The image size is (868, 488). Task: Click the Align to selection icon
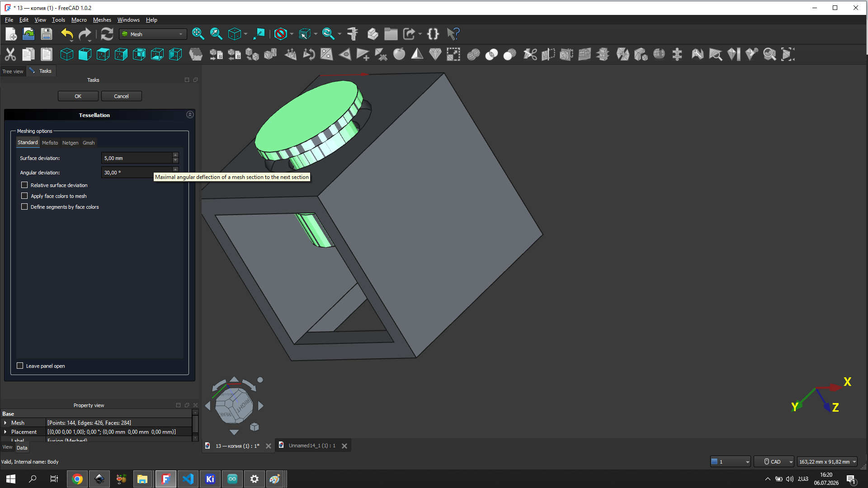pos(259,34)
